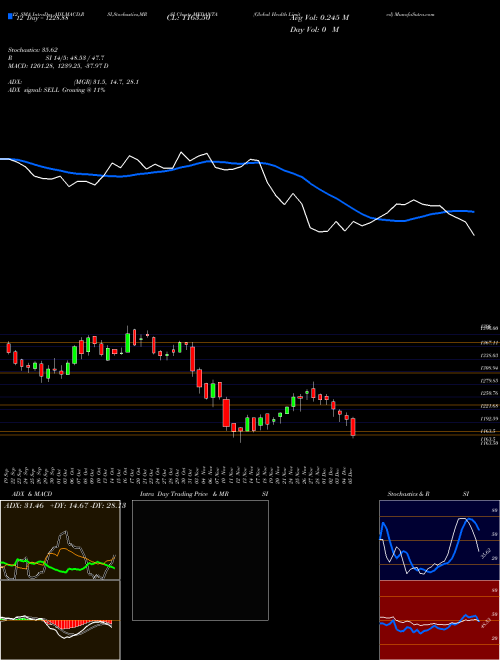Viewport: 500px width, 660px height.
Task: Click the large 12 Day moving average chart
Action: click(x=238, y=194)
